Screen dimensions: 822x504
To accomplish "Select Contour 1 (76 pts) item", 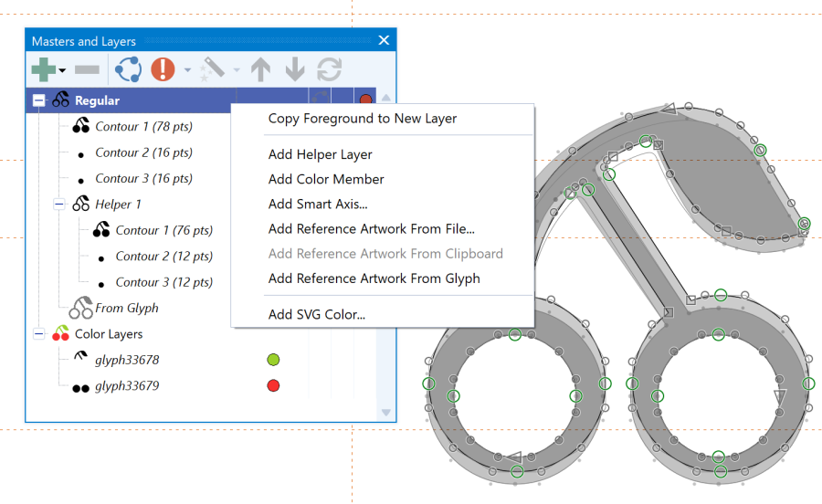I will point(164,230).
